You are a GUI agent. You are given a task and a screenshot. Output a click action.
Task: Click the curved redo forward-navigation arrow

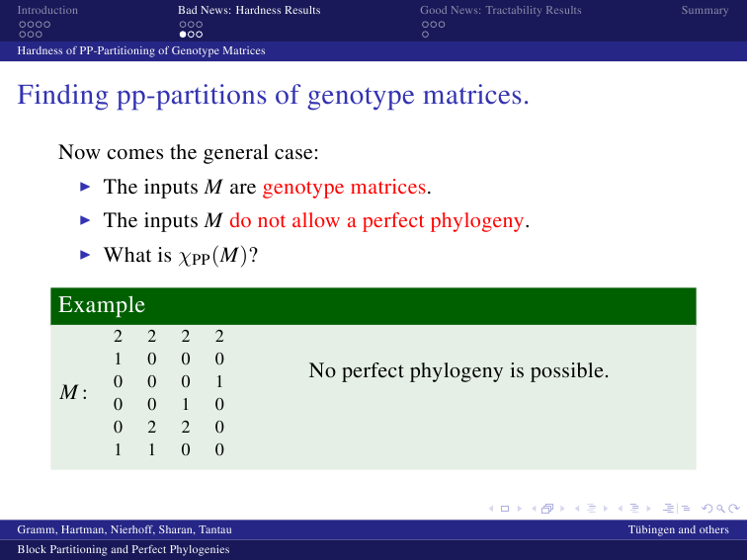point(734,509)
